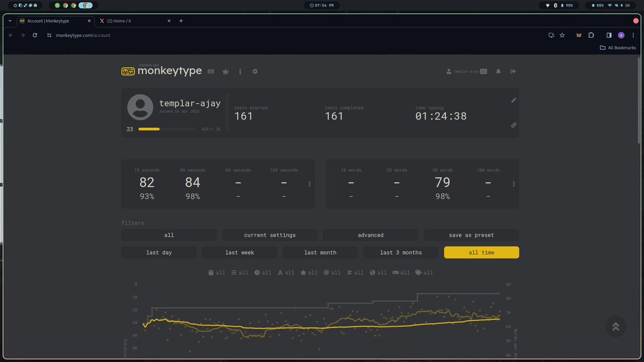The width and height of the screenshot is (644, 362).
Task: Toggle the browser side panel
Action: click(609, 35)
